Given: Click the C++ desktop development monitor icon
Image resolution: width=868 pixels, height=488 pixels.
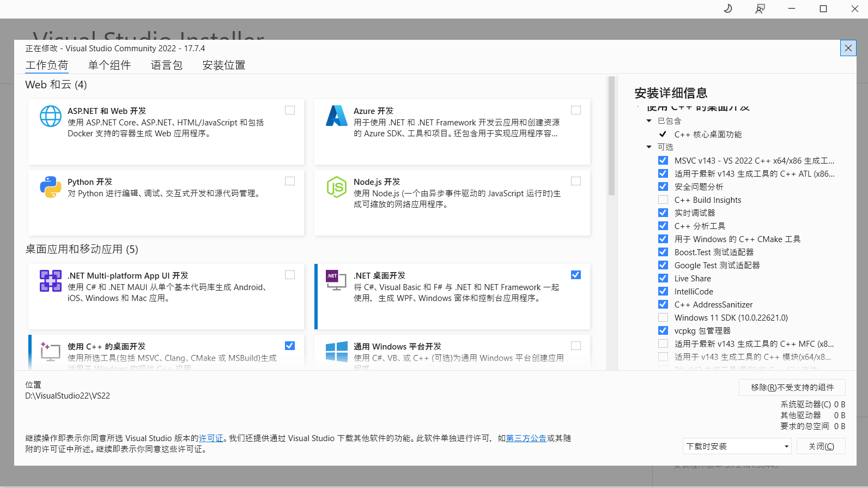Looking at the screenshot, I should (51, 351).
